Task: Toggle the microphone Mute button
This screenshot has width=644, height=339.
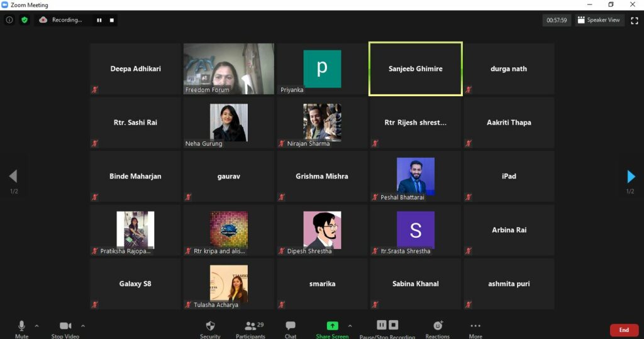Action: pyautogui.click(x=21, y=326)
